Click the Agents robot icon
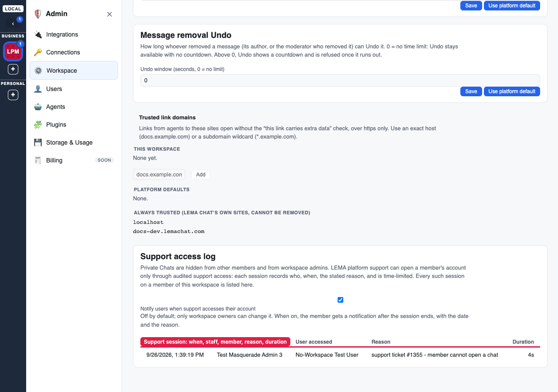The image size is (558, 392). point(38,107)
